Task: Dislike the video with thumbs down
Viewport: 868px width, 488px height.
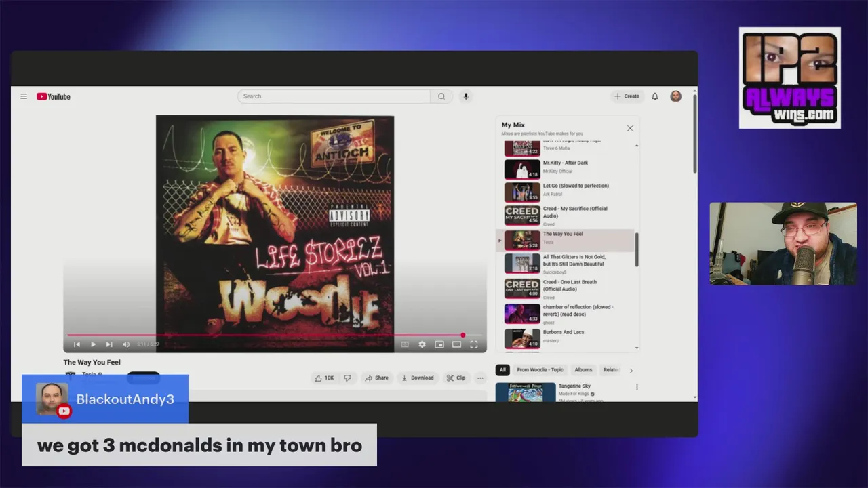Action: point(347,378)
